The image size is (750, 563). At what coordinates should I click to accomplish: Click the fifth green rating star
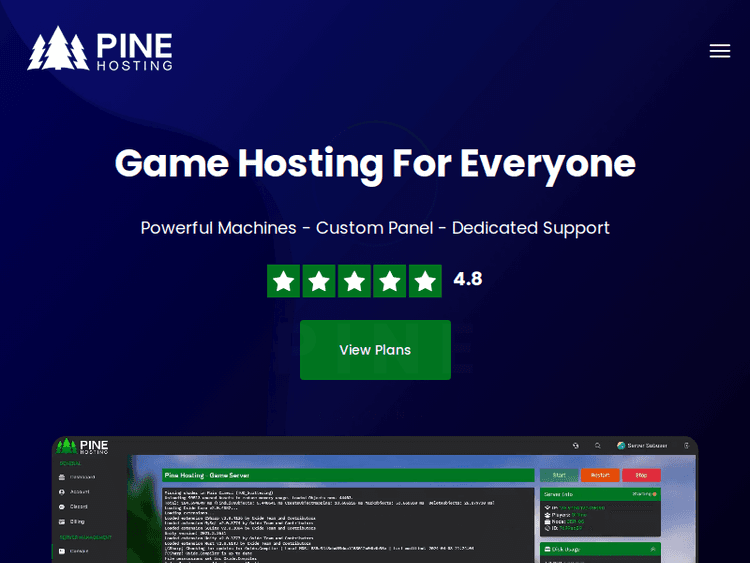click(425, 281)
